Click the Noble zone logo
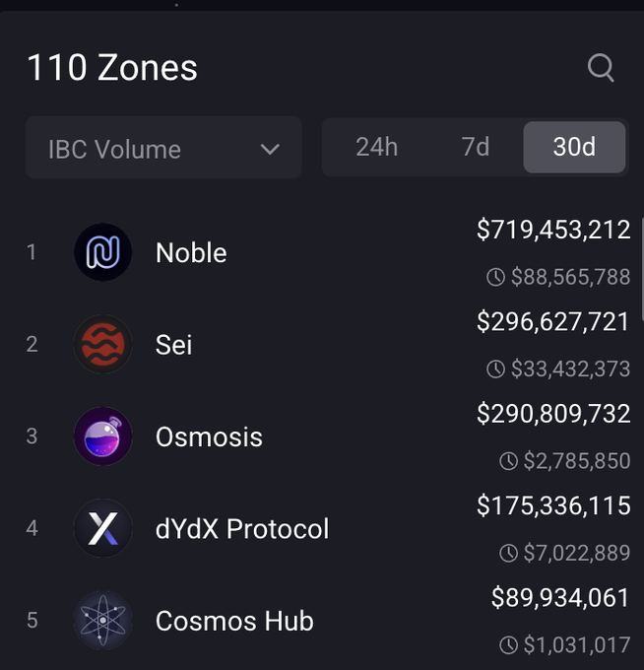 pos(102,252)
